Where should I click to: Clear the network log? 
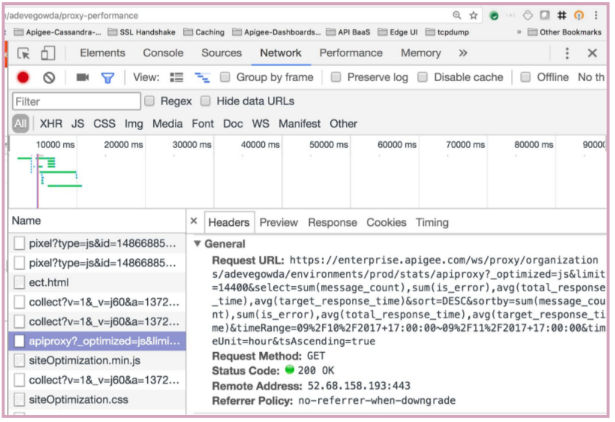(x=49, y=77)
